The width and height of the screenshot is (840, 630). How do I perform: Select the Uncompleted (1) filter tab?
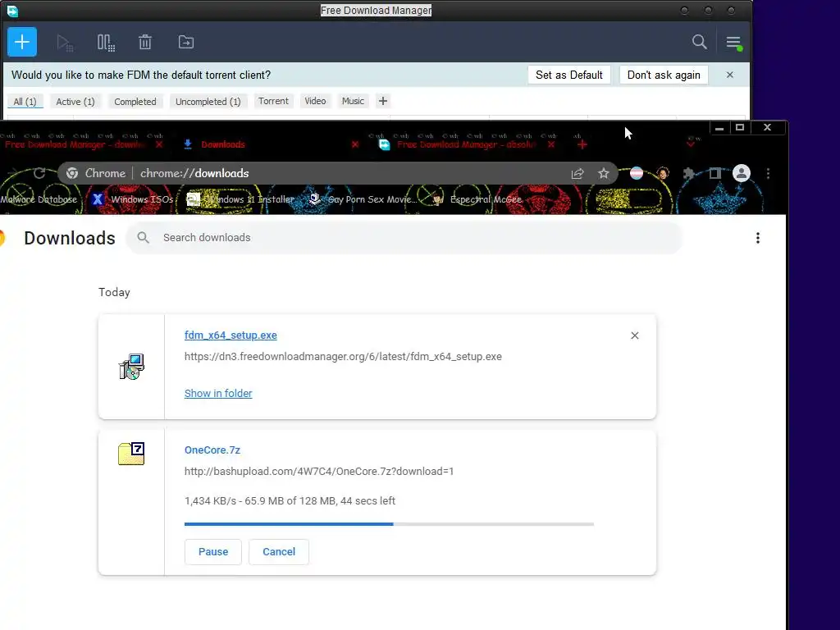click(208, 101)
